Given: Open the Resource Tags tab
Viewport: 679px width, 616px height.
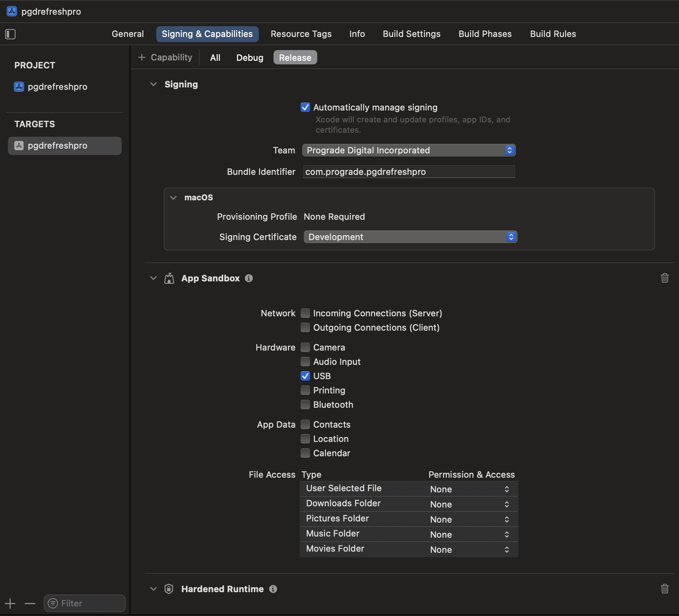Looking at the screenshot, I should click(301, 34).
